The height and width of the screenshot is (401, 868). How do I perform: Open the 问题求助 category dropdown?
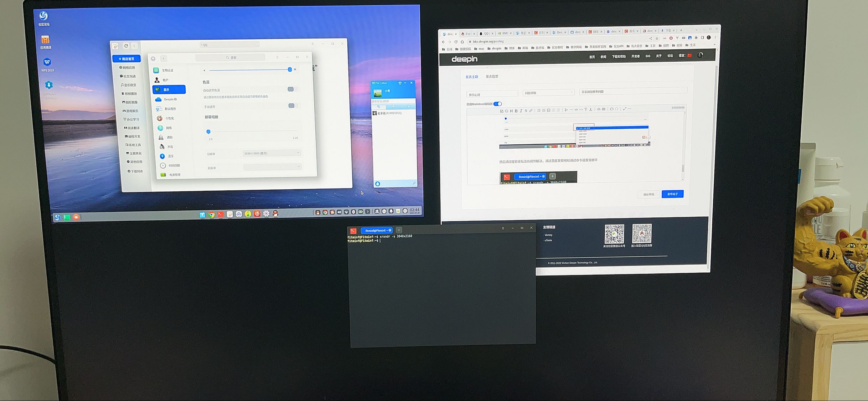pos(548,93)
